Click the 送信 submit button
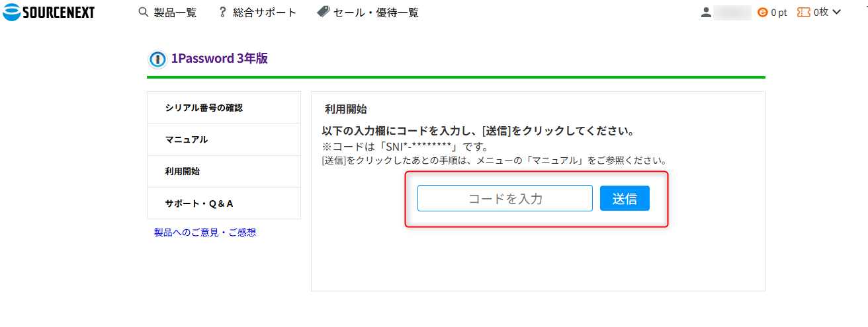 [625, 198]
